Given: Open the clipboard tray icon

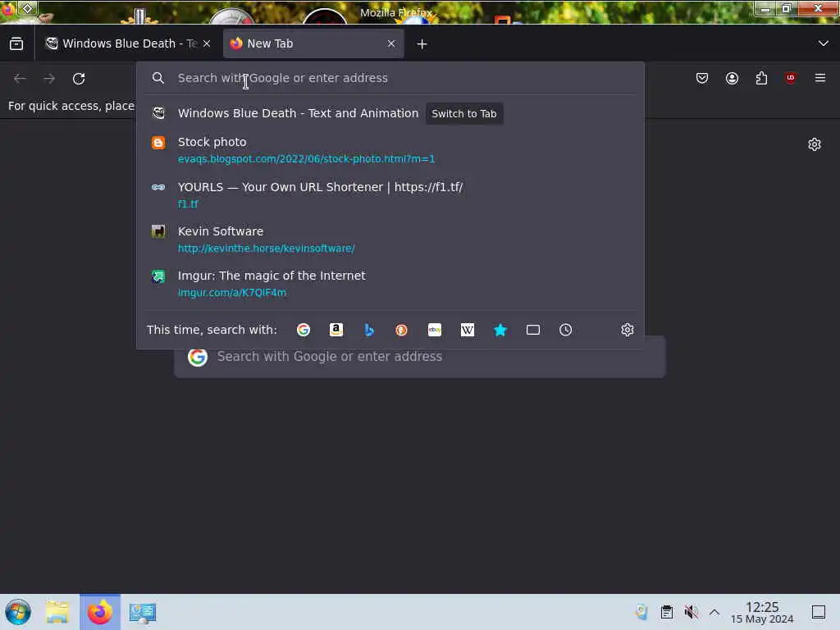Looking at the screenshot, I should pos(666,612).
